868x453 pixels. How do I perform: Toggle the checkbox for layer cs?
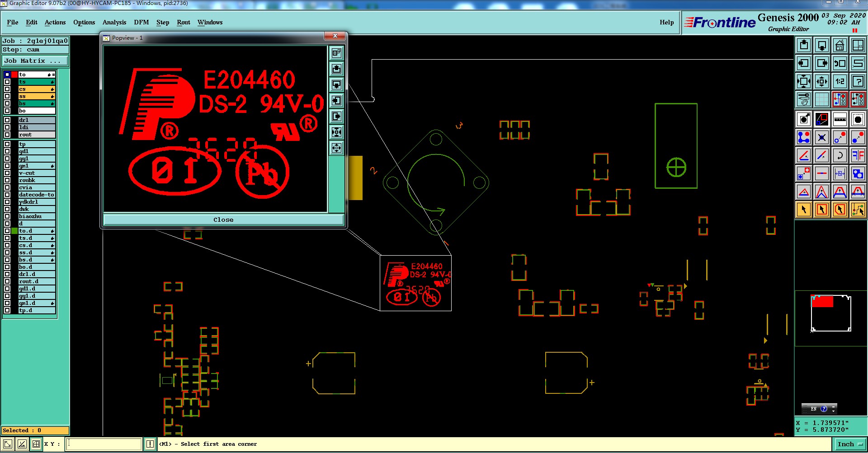(7, 89)
